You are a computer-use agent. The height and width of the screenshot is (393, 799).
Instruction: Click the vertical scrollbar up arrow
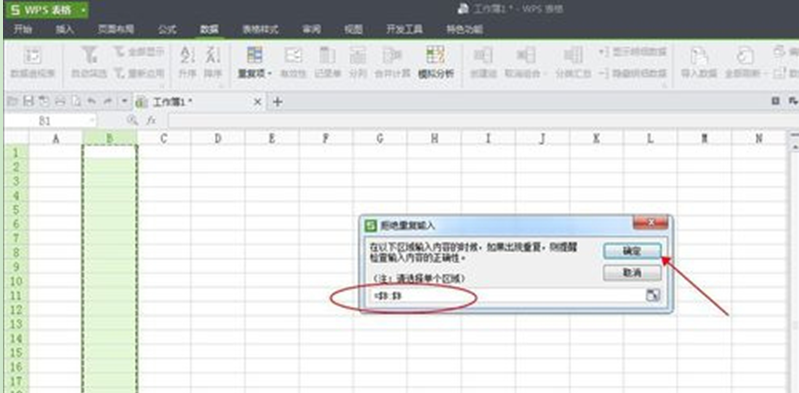tap(794, 147)
